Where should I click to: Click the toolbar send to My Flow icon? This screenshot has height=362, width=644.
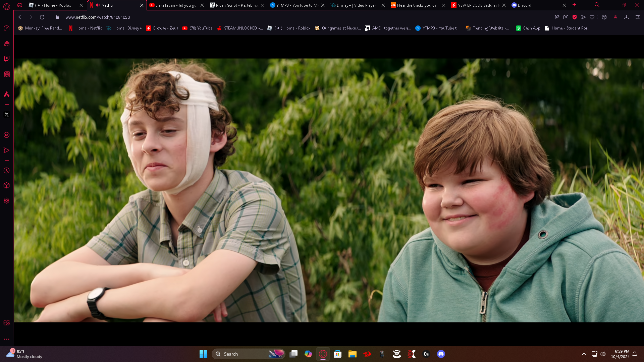tap(584, 17)
